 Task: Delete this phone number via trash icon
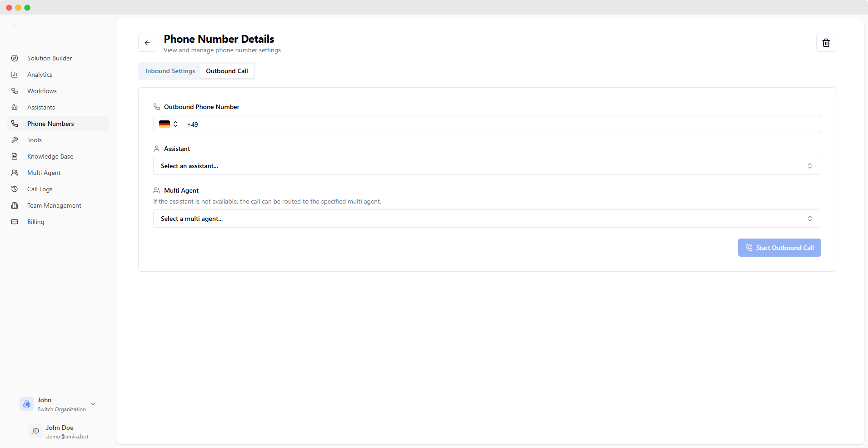point(826,43)
